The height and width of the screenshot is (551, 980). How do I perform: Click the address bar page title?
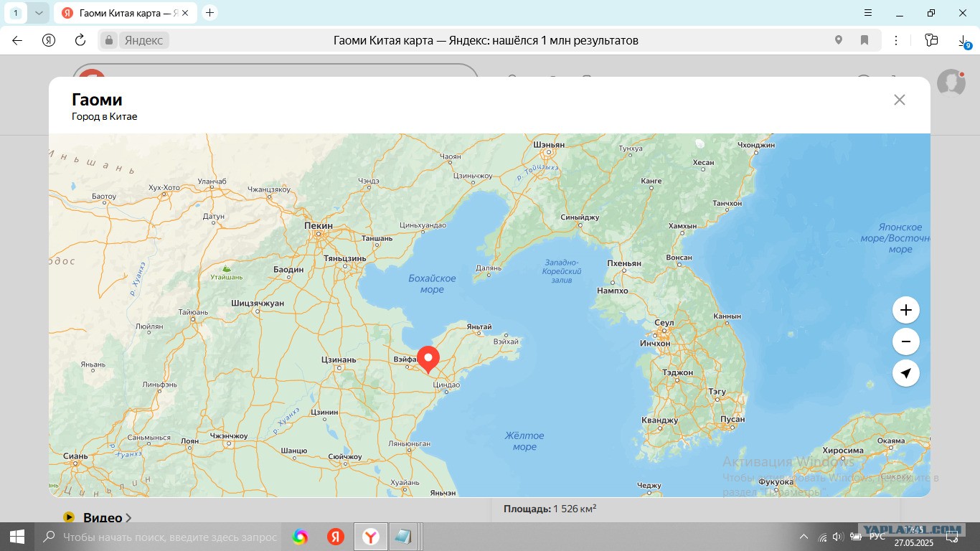[486, 40]
